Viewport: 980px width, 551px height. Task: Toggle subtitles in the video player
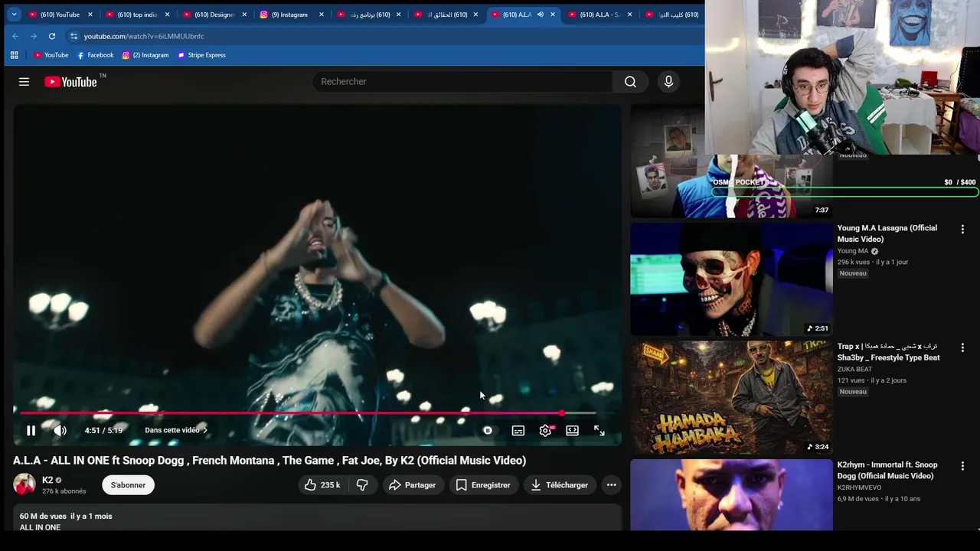pyautogui.click(x=518, y=431)
